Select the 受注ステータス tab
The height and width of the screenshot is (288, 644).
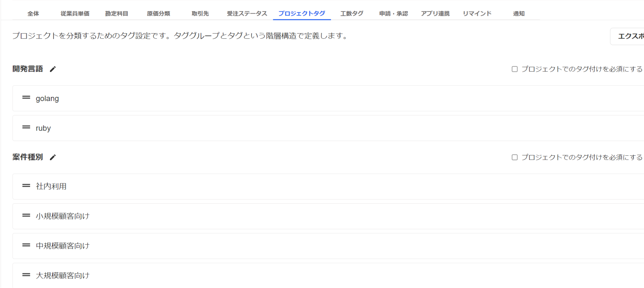tap(247, 14)
